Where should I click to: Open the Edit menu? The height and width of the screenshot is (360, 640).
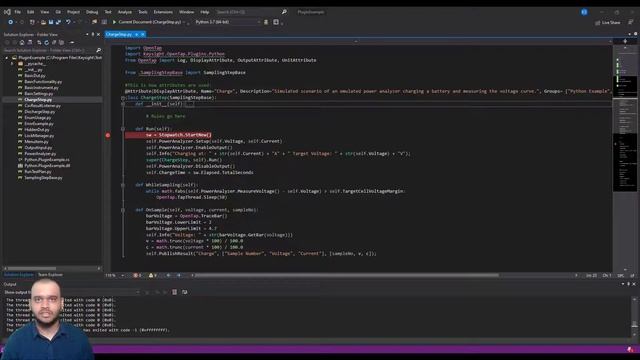(31, 12)
